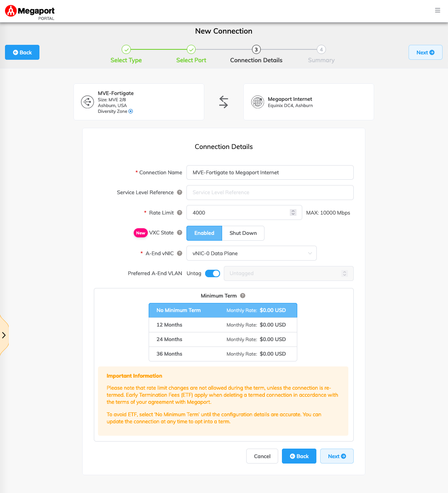Click the Megaport logo icon
Viewport: 448px width, 493px height.
pyautogui.click(x=11, y=11)
